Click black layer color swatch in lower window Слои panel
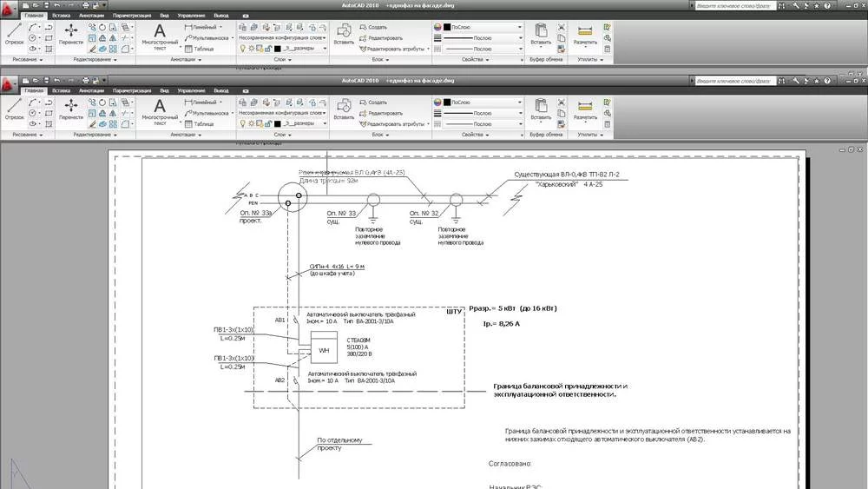868x489 pixels. (278, 124)
